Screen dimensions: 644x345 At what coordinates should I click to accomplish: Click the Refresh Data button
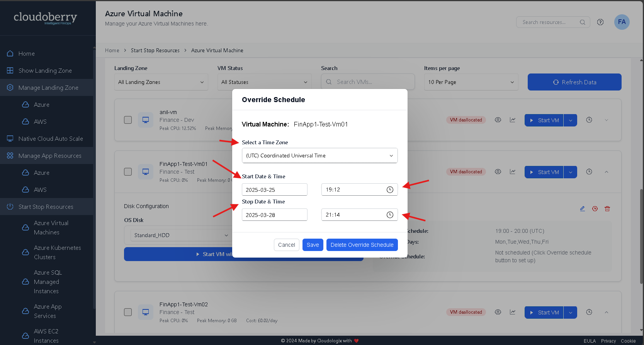click(574, 82)
